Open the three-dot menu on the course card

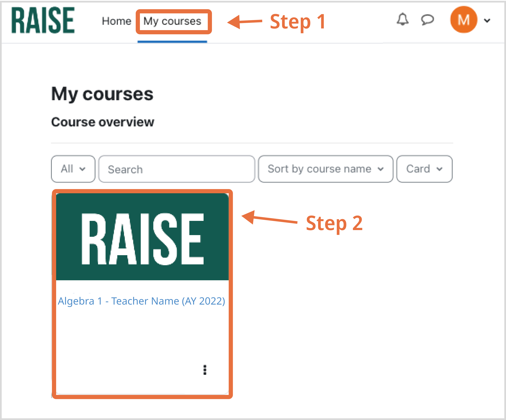click(205, 370)
